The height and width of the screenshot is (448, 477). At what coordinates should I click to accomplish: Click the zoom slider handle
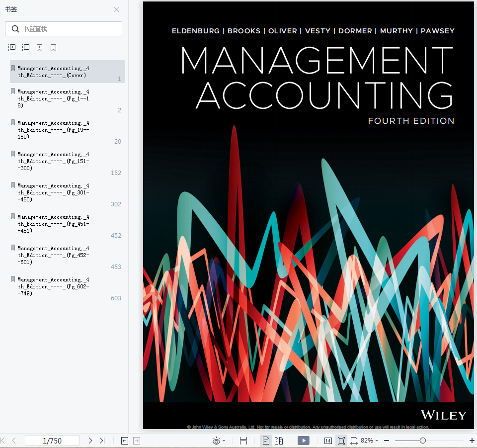pyautogui.click(x=422, y=441)
